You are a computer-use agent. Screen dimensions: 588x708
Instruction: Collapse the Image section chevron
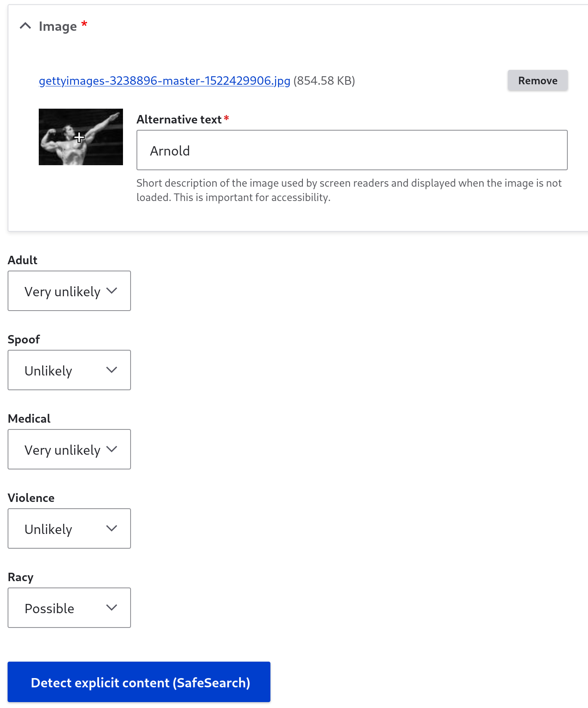[x=25, y=26]
